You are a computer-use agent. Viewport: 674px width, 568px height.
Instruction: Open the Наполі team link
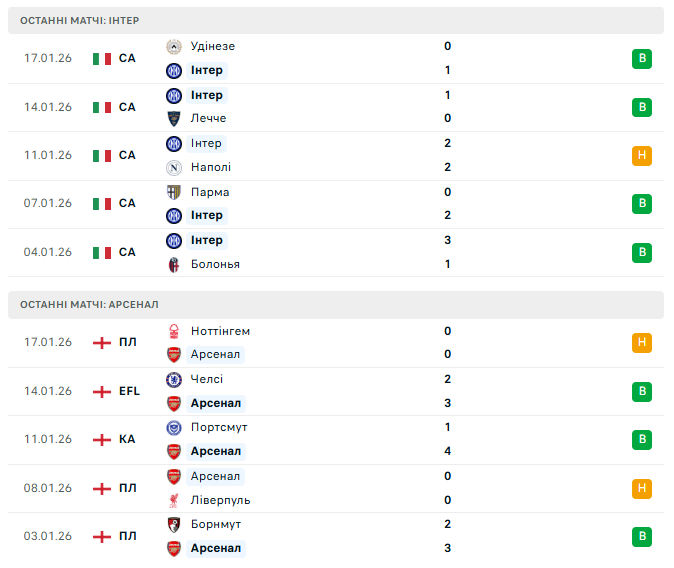pos(210,167)
